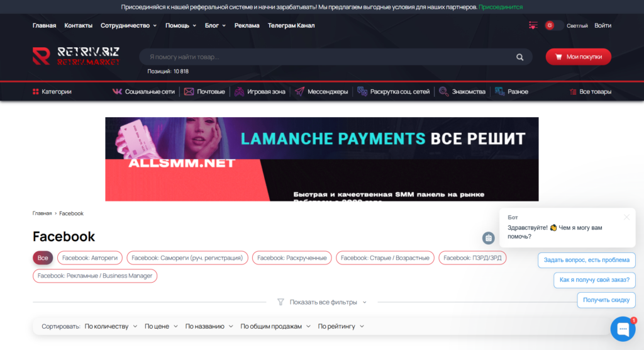The width and height of the screenshot is (644, 350).
Task: Click the Присоединится referral link
Action: click(x=501, y=7)
